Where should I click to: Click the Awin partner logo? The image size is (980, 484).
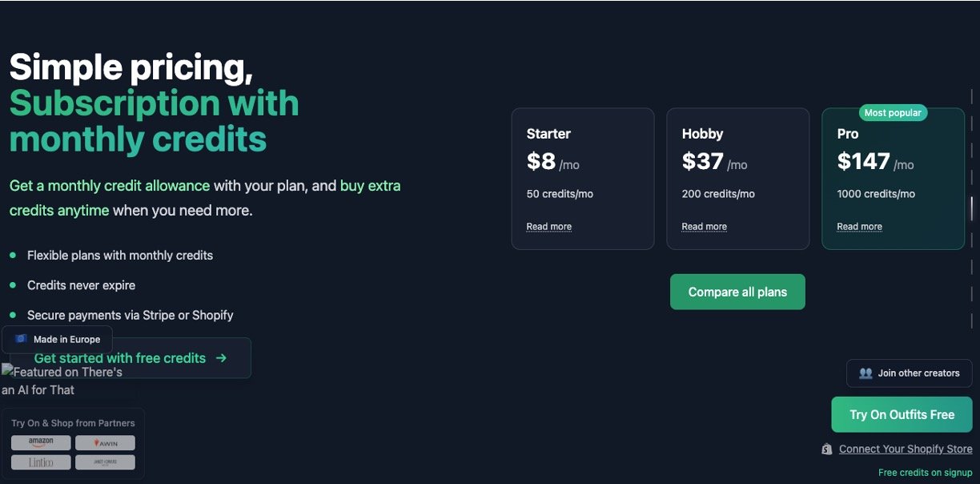(x=105, y=442)
